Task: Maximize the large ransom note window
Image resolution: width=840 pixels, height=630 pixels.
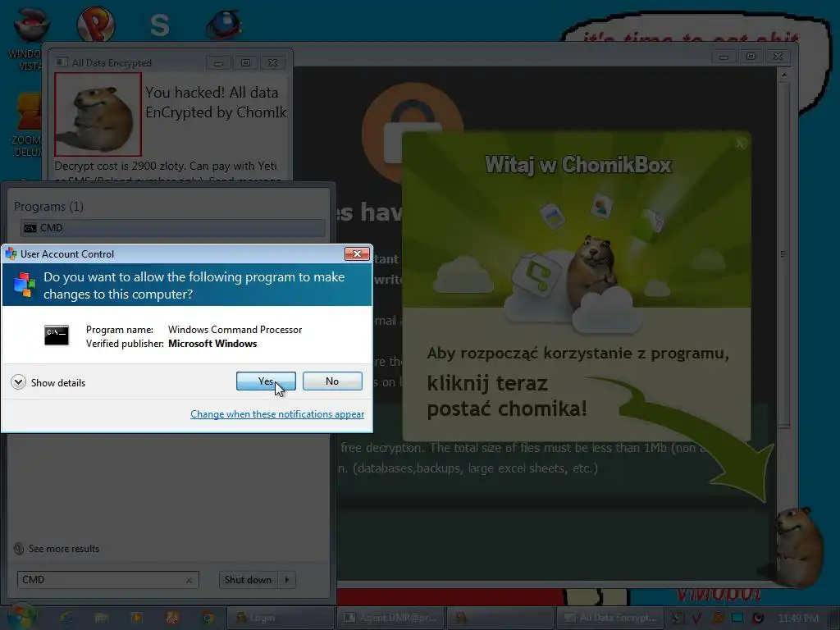Action: 751,57
